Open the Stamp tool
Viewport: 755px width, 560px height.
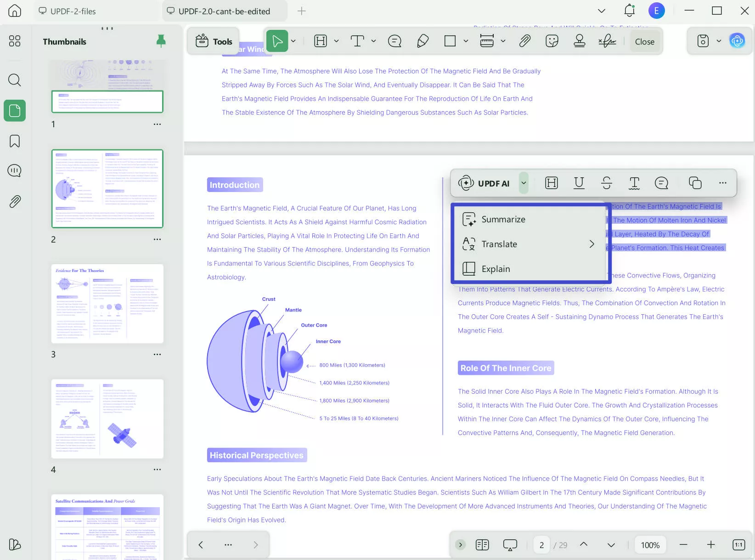pos(579,41)
